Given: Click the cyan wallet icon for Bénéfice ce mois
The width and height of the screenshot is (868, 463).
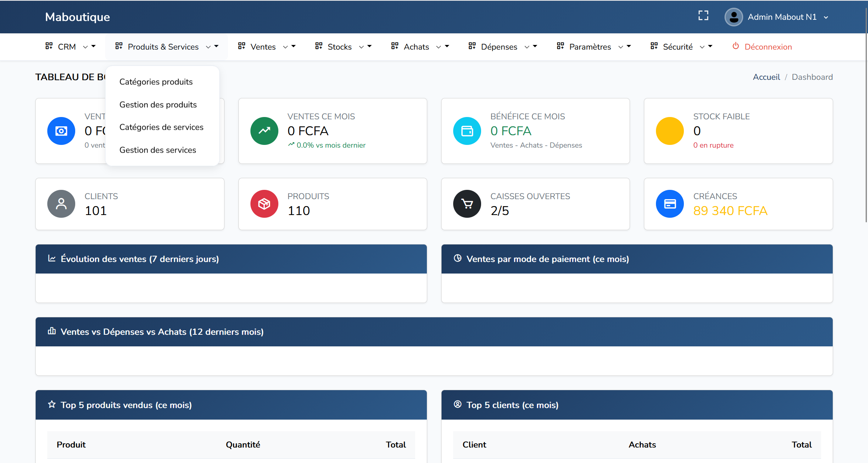Looking at the screenshot, I should [467, 131].
